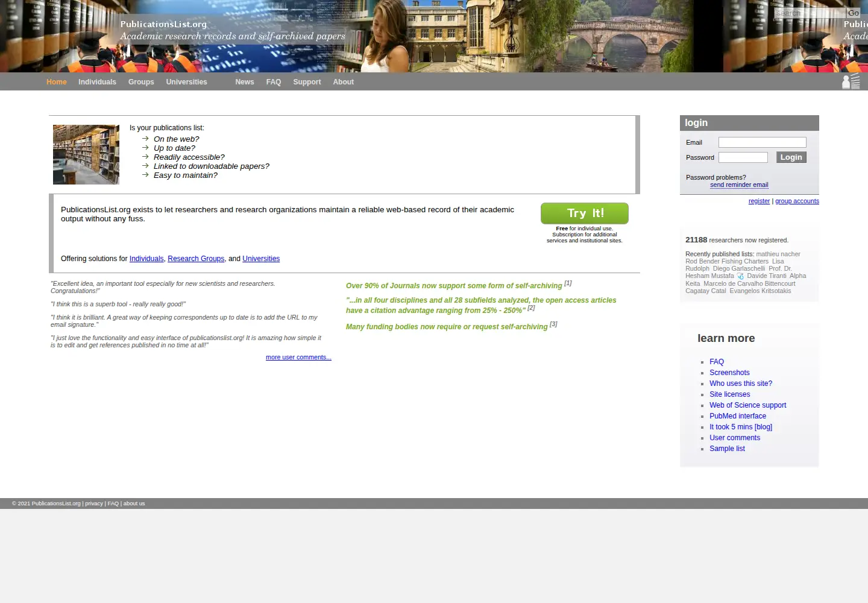This screenshot has width=868, height=603.
Task: Click the green Try It! button
Action: [585, 213]
